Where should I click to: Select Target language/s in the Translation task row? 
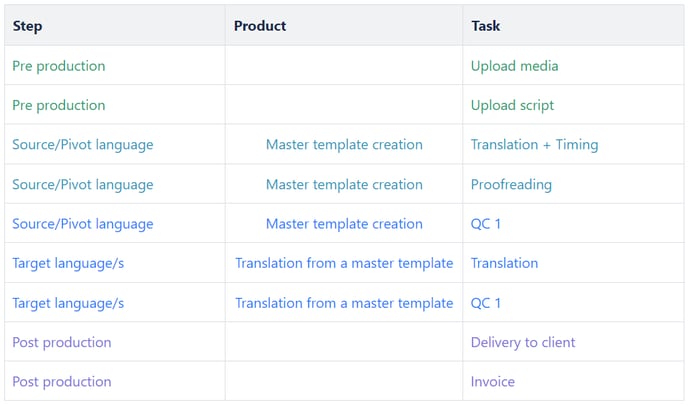tap(68, 263)
